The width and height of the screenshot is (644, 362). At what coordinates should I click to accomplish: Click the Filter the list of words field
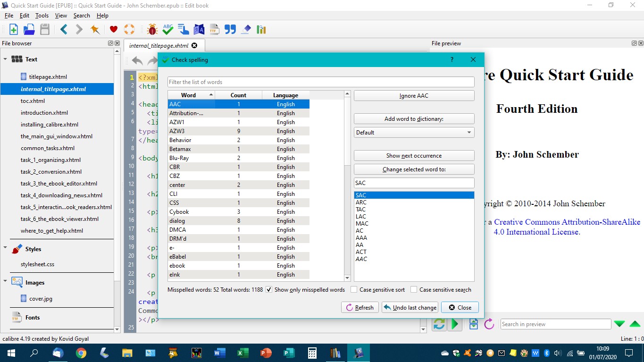[321, 82]
